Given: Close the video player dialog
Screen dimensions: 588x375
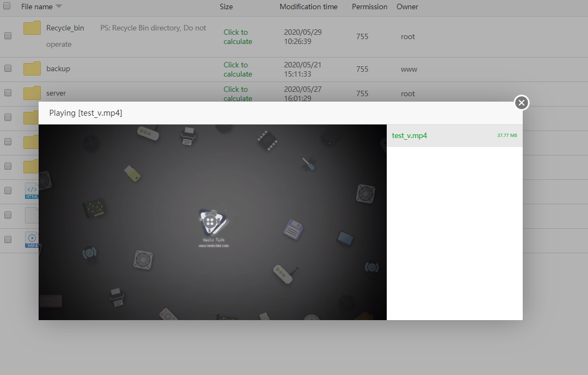Looking at the screenshot, I should (521, 103).
